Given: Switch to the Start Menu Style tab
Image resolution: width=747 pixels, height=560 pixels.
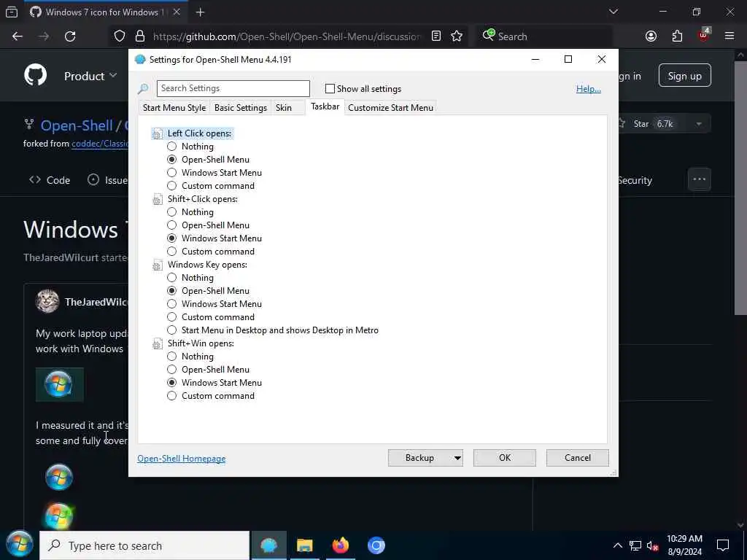Looking at the screenshot, I should (x=174, y=108).
